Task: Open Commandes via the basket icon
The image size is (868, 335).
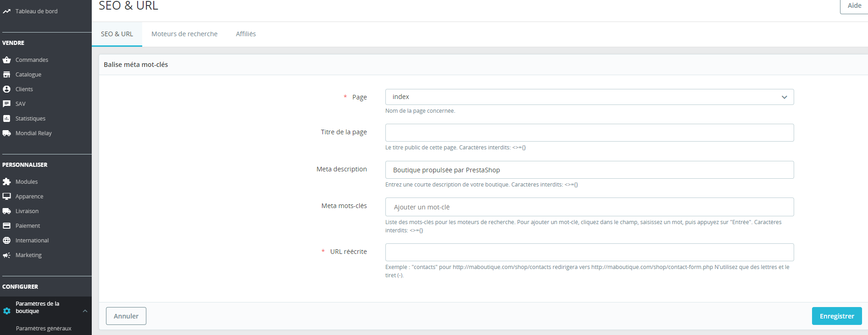Action: 6,60
